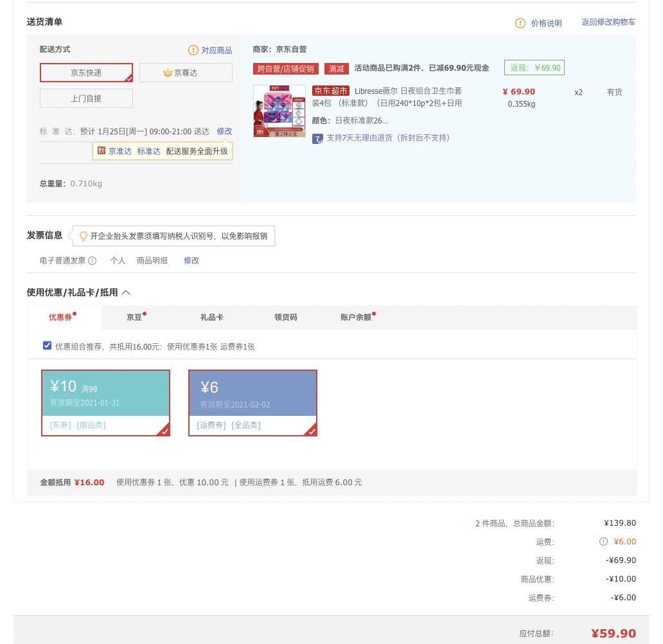Click the x2 quantity text
Image resolution: width=663 pixels, height=644 pixels.
click(578, 93)
